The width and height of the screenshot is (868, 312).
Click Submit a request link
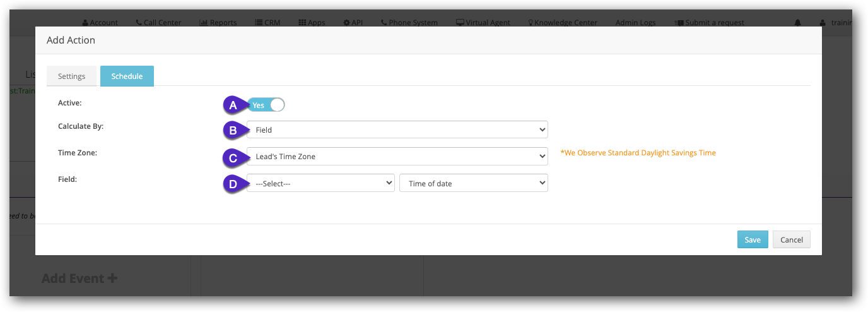click(x=709, y=22)
